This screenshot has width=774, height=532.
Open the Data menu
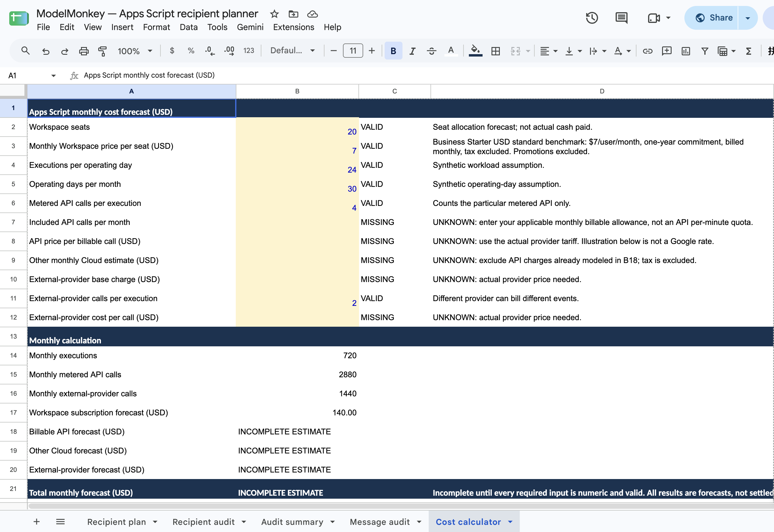point(188,27)
